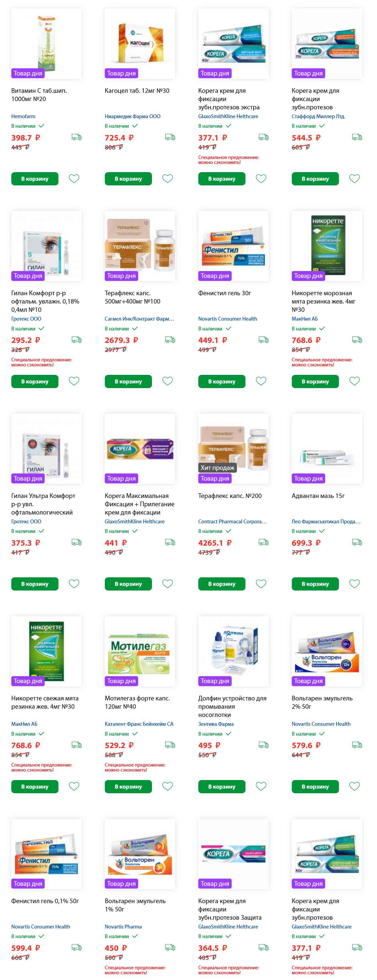Click В корзину under Долфин устройство

[x=222, y=786]
